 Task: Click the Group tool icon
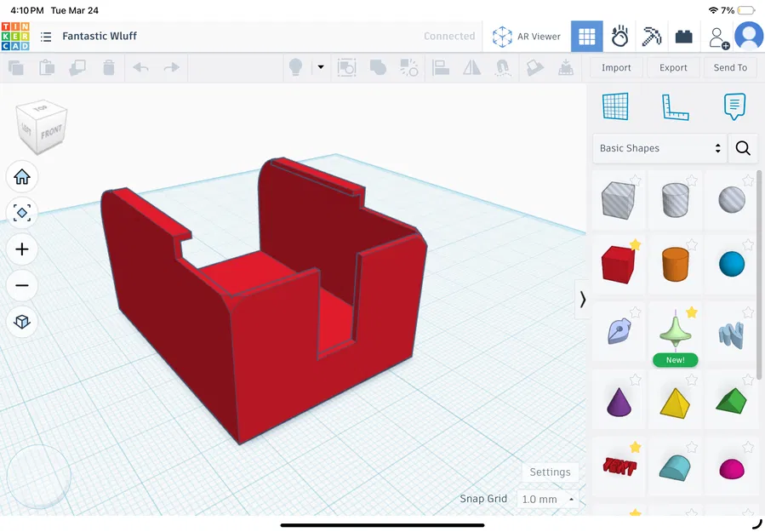click(377, 67)
